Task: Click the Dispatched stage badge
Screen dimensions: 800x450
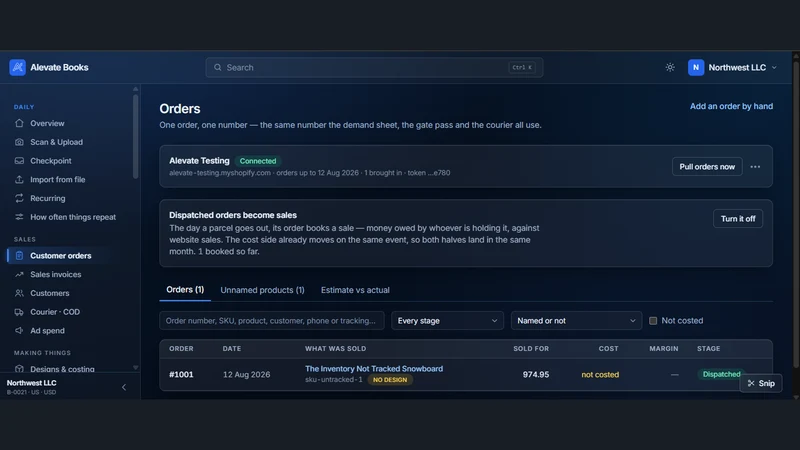Action: pyautogui.click(x=721, y=374)
